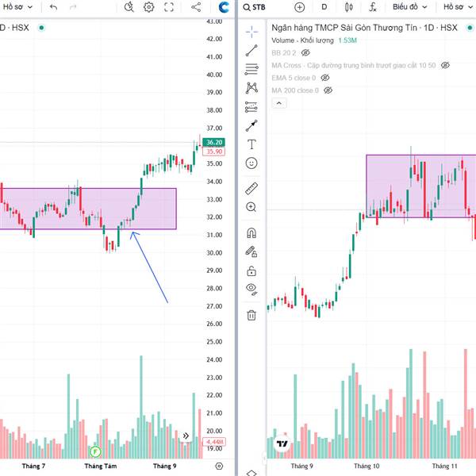This screenshot has height=476, width=476.
Task: Click the 1.53M volume value
Action: (347, 40)
